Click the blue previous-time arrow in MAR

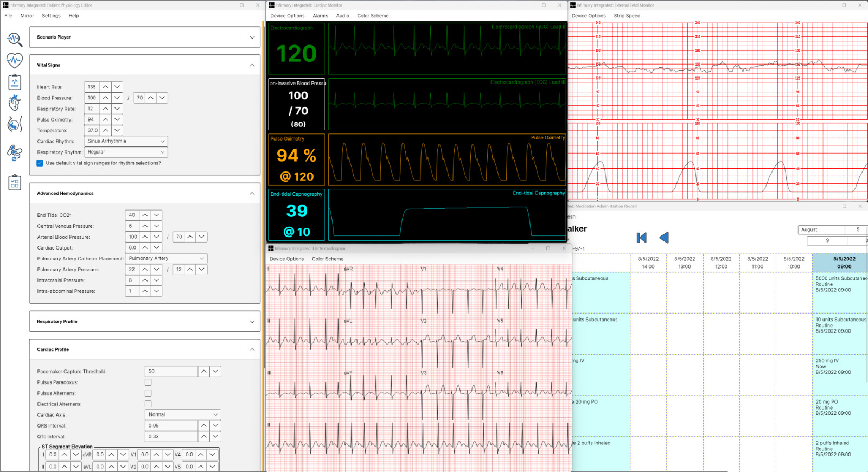click(664, 238)
